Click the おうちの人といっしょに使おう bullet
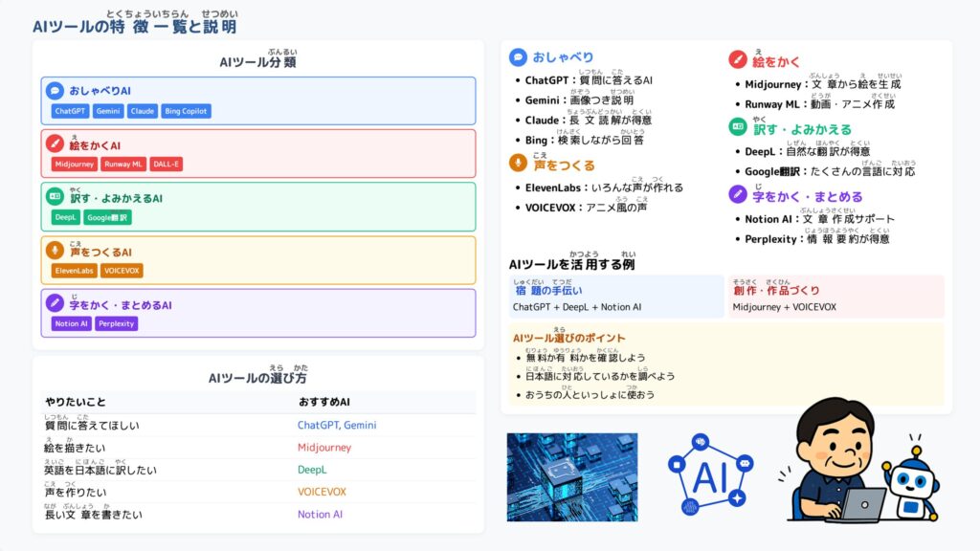 [x=590, y=393]
